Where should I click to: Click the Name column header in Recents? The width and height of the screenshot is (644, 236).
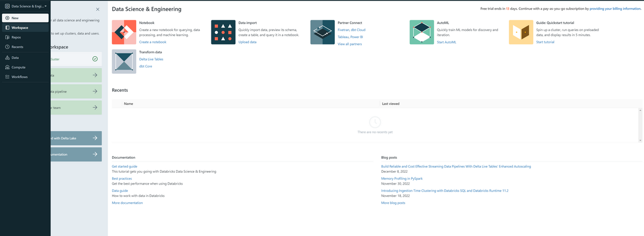[128, 104]
